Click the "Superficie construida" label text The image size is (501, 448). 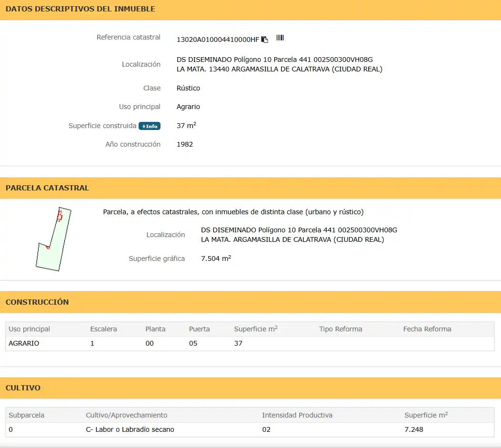[x=102, y=126]
